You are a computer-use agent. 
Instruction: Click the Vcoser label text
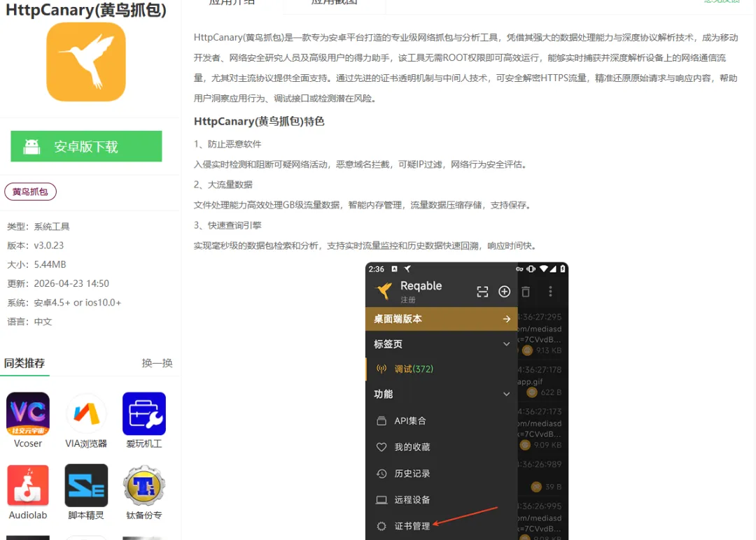(28, 443)
